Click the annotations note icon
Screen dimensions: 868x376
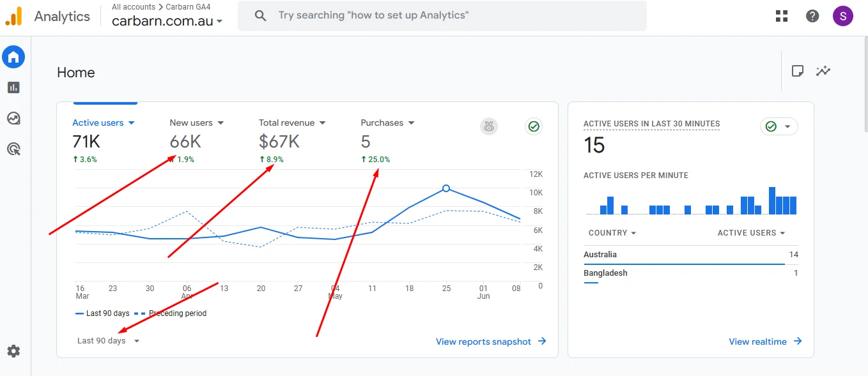click(797, 71)
